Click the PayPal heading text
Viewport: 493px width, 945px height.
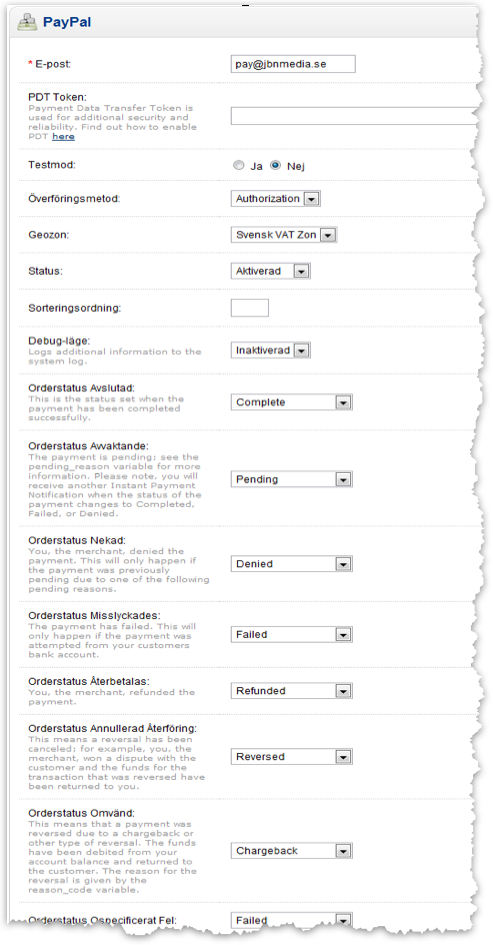(67, 23)
